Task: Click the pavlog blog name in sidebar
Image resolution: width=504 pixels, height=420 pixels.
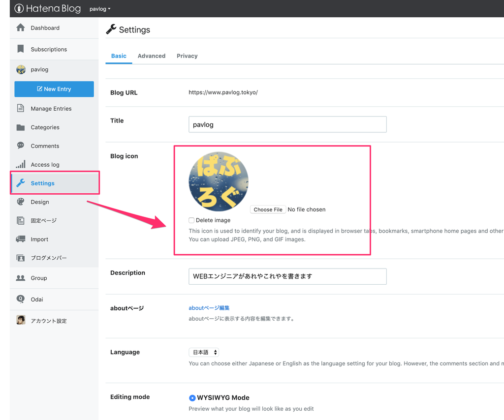Action: pos(39,69)
